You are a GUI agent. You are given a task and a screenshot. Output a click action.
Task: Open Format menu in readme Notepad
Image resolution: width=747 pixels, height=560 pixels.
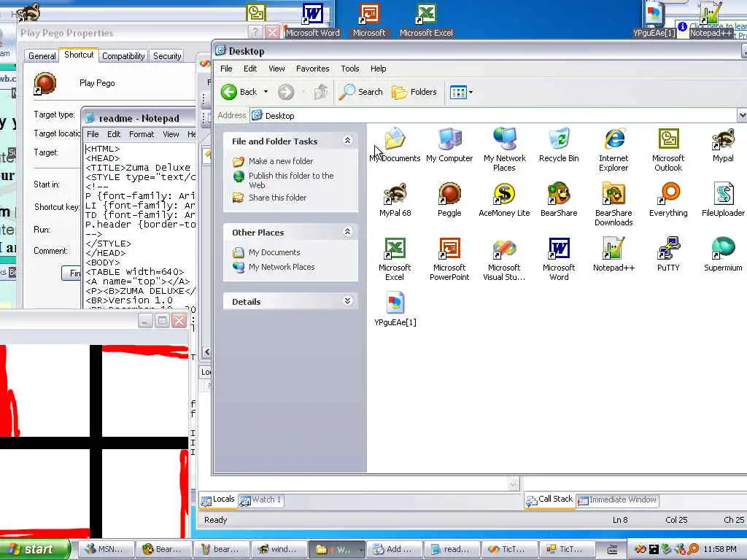point(142,134)
